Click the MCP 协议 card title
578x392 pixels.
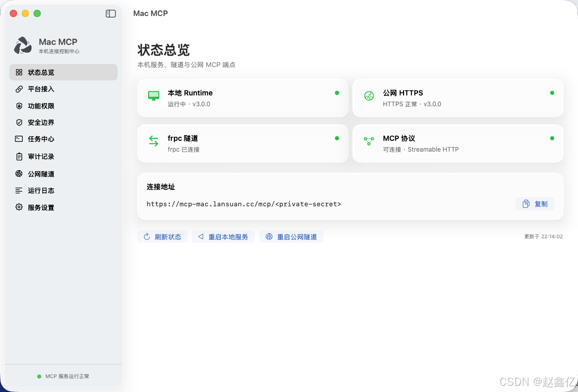[399, 138]
